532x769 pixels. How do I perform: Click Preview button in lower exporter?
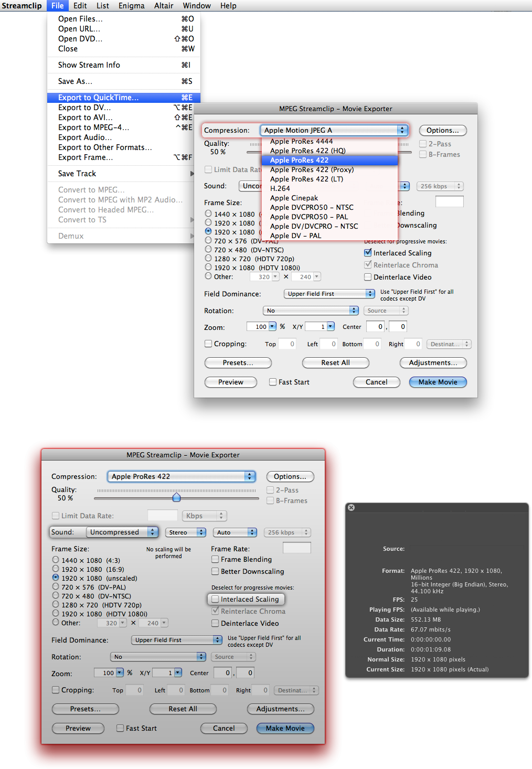coord(78,728)
